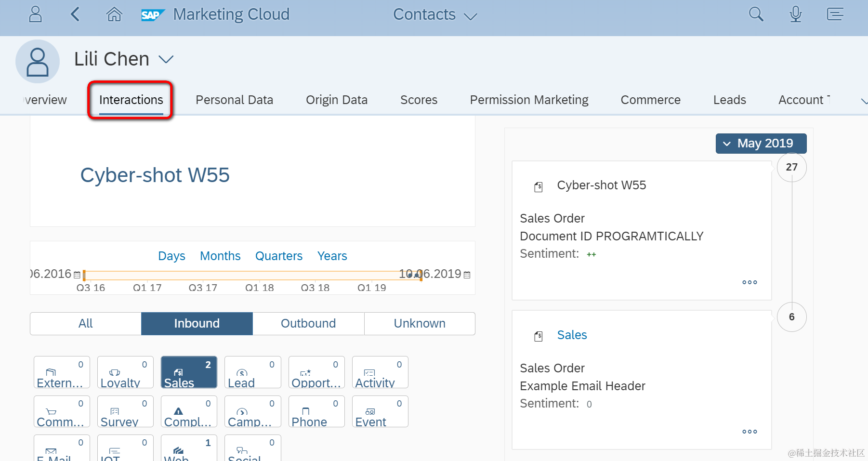Show more tabs via overflow chevron
This screenshot has height=461, width=868.
point(864,101)
